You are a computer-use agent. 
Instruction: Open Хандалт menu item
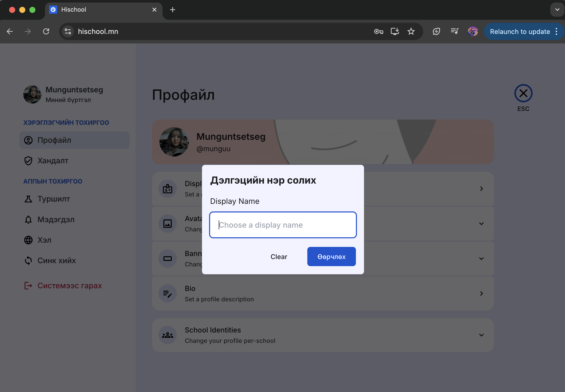(x=53, y=161)
